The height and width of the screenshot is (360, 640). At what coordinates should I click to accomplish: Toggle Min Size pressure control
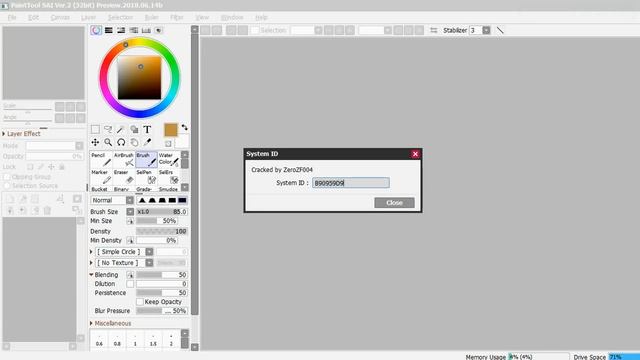(x=130, y=221)
